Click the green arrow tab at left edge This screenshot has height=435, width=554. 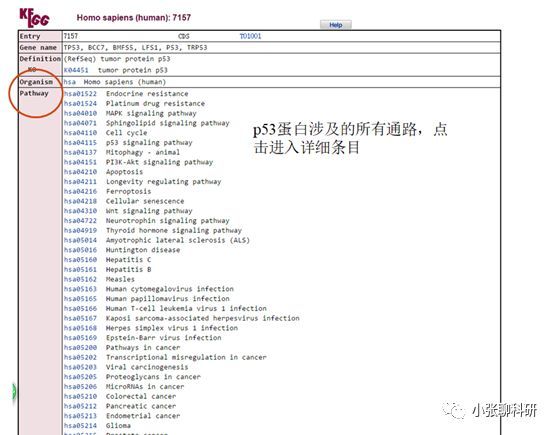[x=14, y=391]
